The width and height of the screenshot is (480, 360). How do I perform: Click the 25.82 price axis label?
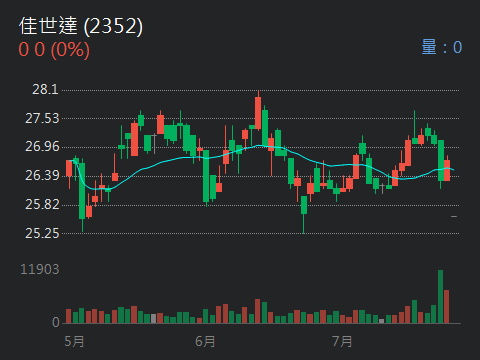[x=42, y=204]
